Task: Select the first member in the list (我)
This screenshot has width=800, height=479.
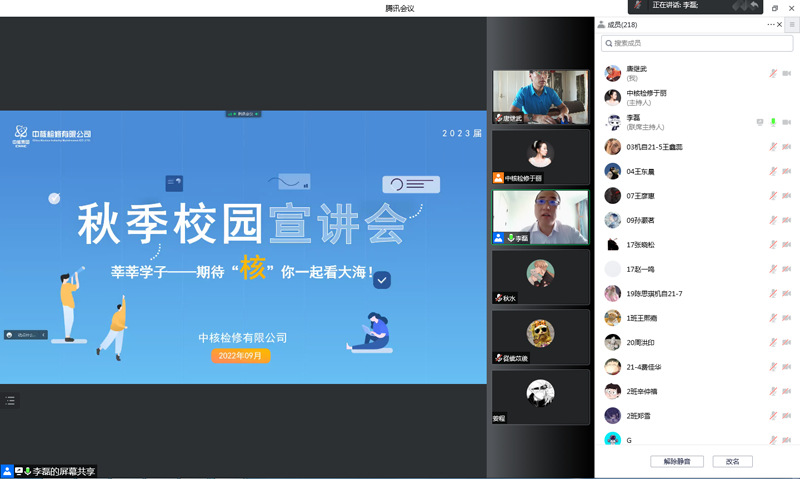Action: coord(697,73)
